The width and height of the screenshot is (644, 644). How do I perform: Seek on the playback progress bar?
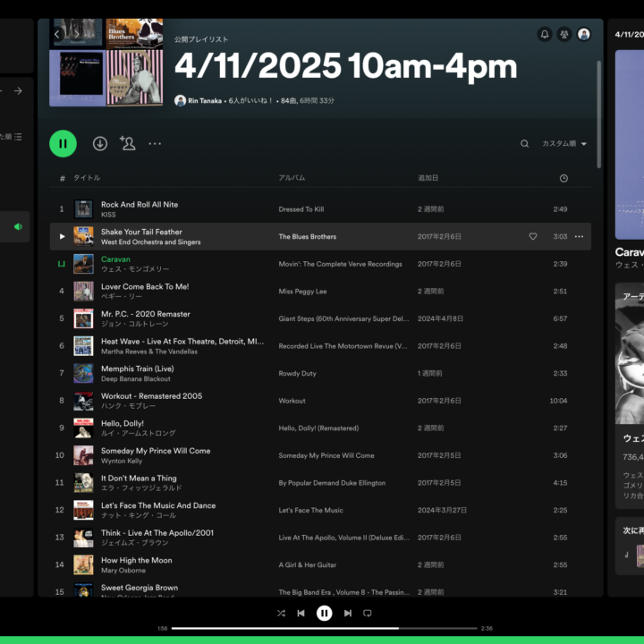click(325, 629)
